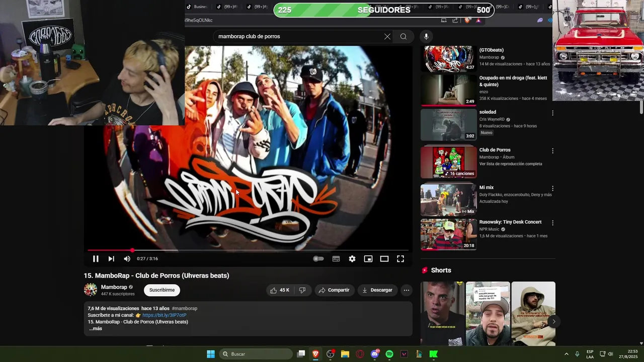Open Task View on the taskbar
Image resolution: width=644 pixels, height=362 pixels.
tap(301, 354)
